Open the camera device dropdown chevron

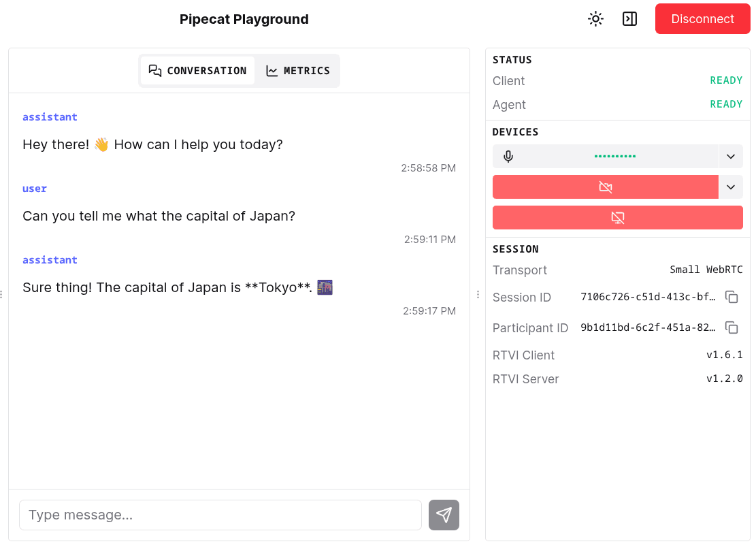tap(730, 187)
